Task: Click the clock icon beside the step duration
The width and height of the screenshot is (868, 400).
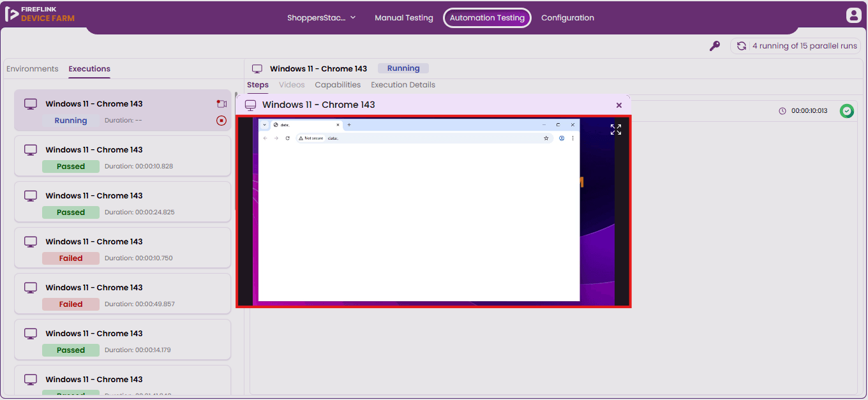Action: (x=782, y=111)
